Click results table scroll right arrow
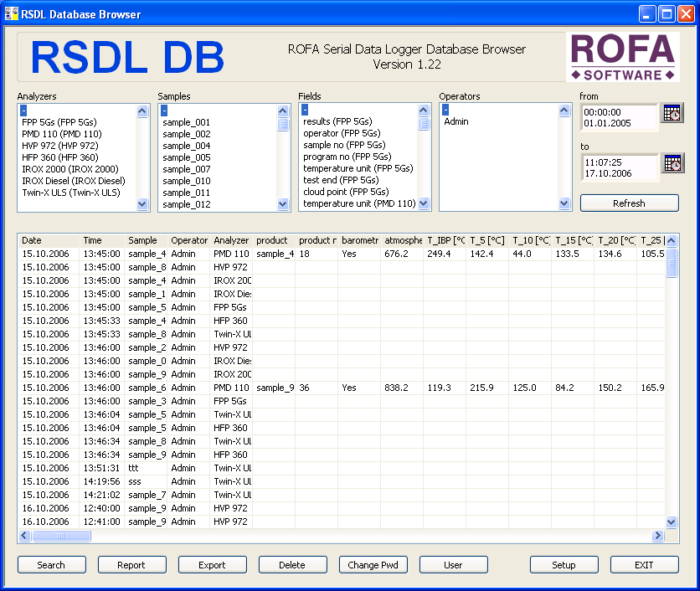Viewport: 700px width, 591px height. click(657, 536)
